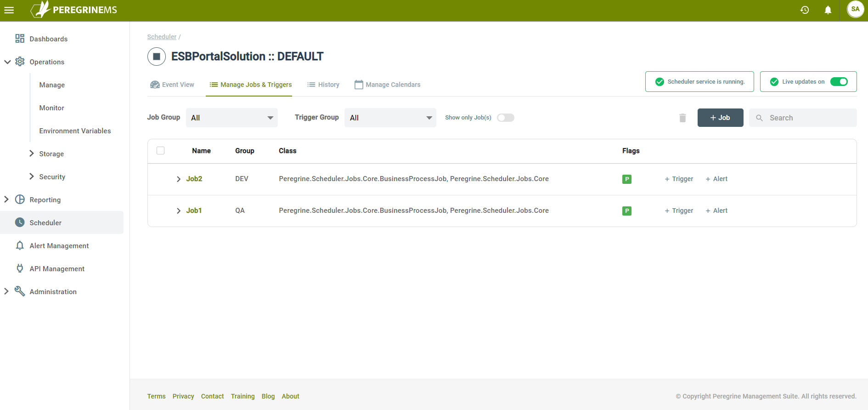Screen dimensions: 868x410
Task: Click the API Management plug icon
Action: coord(20,268)
